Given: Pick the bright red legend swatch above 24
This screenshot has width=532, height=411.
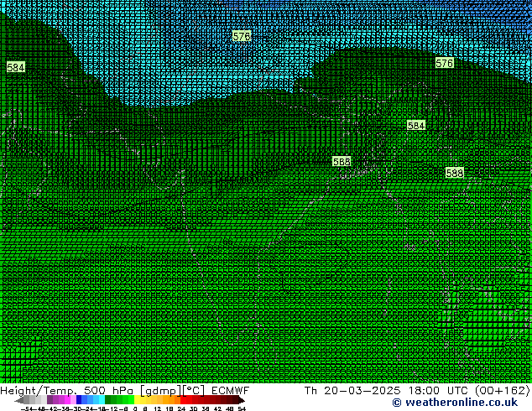Looking at the screenshot, I should [x=183, y=399].
